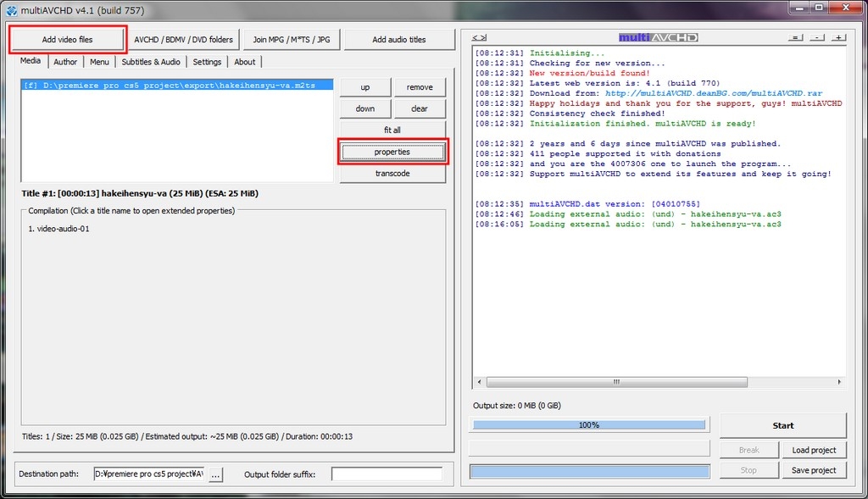Open the Settings tab
Viewport: 868px width, 499px height.
[207, 62]
